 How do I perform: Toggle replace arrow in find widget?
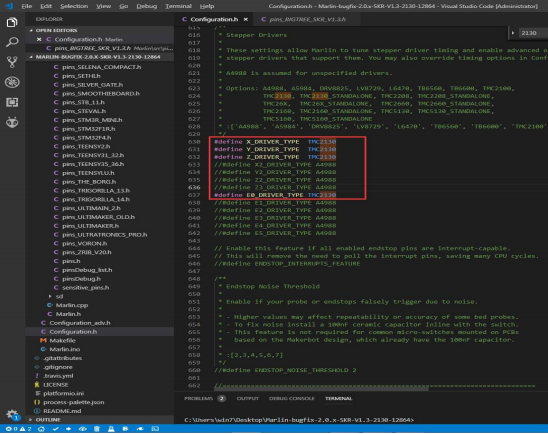tap(513, 33)
